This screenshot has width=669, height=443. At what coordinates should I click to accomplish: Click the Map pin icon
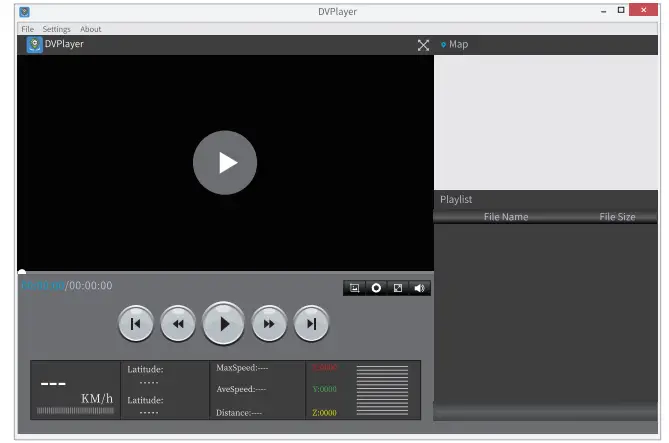click(443, 44)
